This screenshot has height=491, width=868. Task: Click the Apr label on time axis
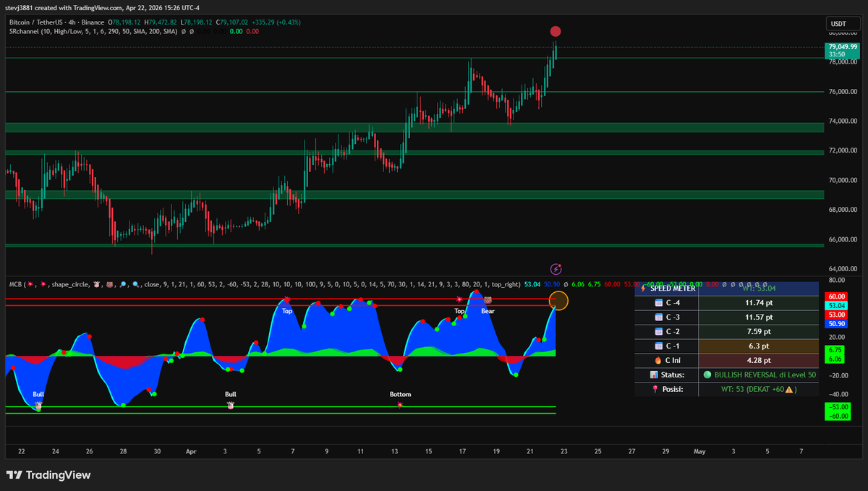[191, 451]
